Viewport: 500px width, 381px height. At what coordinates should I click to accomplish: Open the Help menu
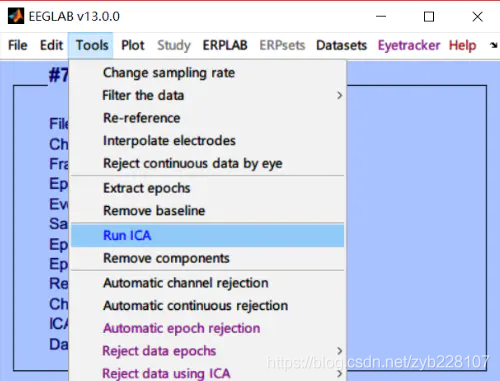coord(462,45)
